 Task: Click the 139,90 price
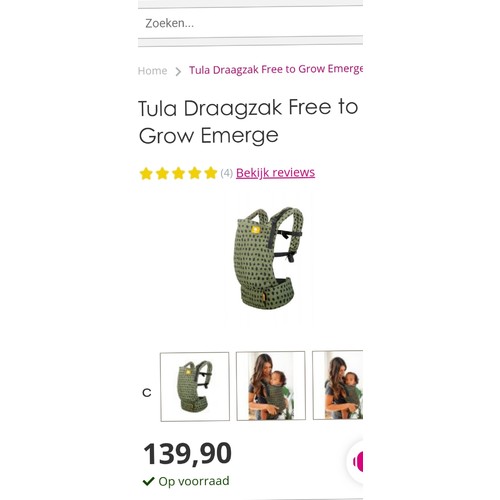(x=187, y=453)
